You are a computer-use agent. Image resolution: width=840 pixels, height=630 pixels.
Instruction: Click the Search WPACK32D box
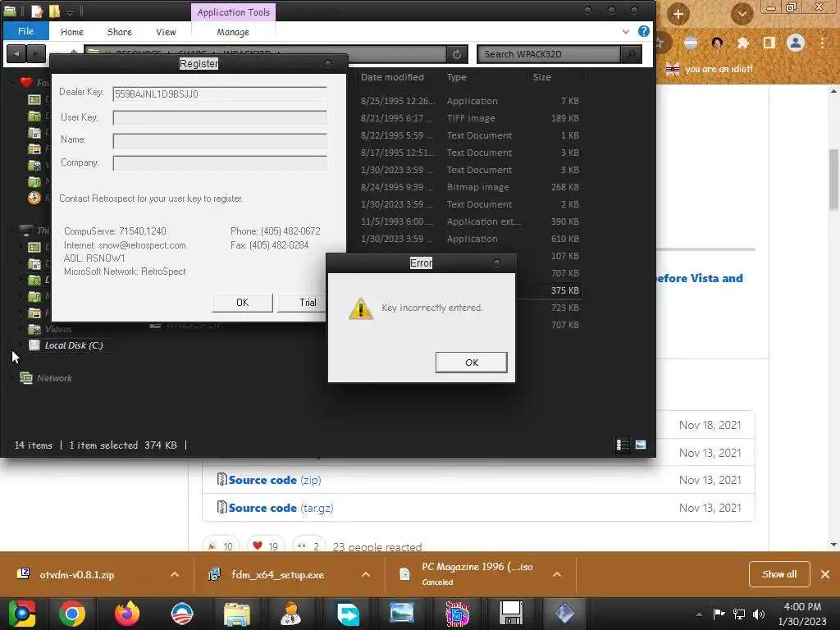549,54
